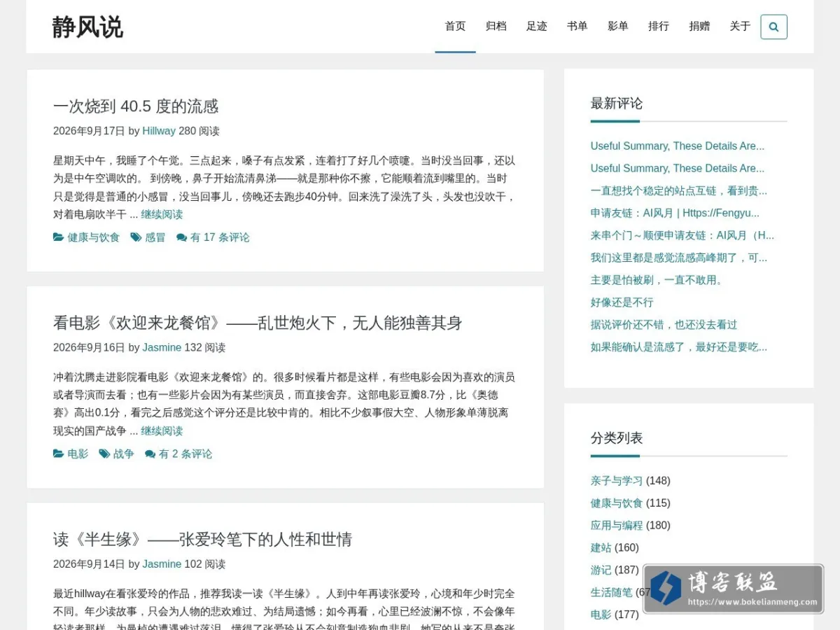Open comment 据说评价还不错
This screenshot has width=840, height=630.
pyautogui.click(x=664, y=325)
